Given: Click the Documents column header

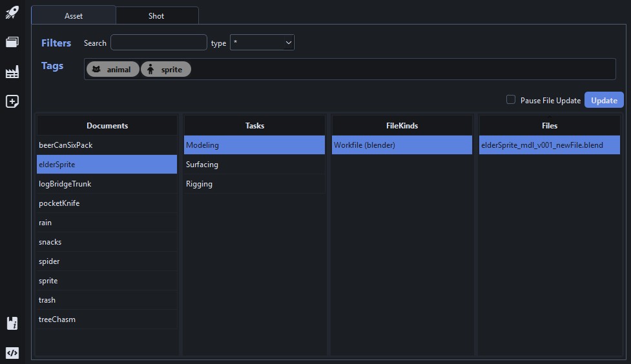Looking at the screenshot, I should point(107,125).
